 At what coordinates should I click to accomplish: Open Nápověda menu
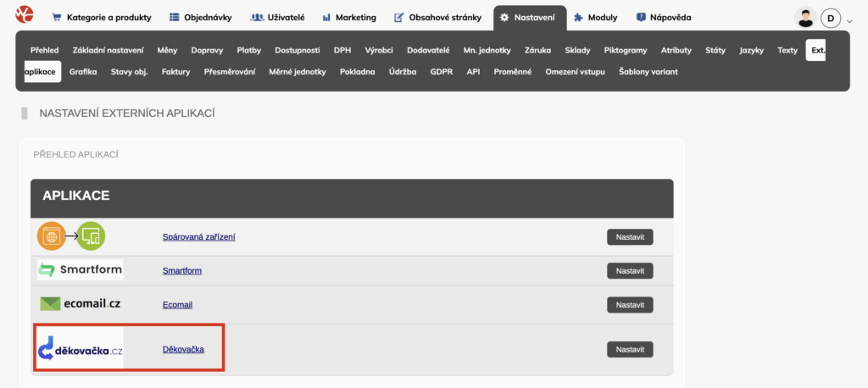click(x=664, y=17)
